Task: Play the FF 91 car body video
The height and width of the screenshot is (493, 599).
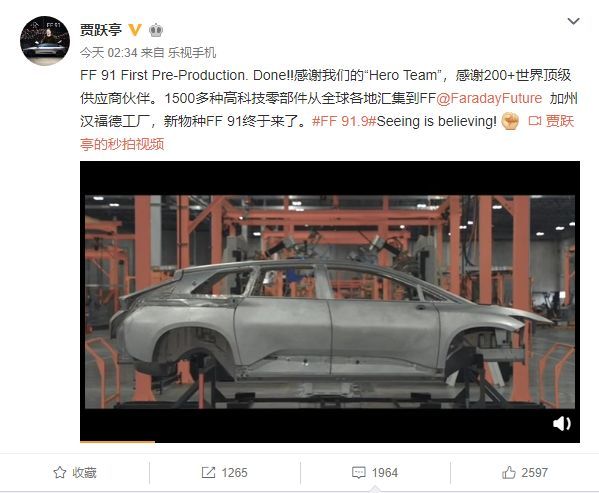Action: (330, 301)
